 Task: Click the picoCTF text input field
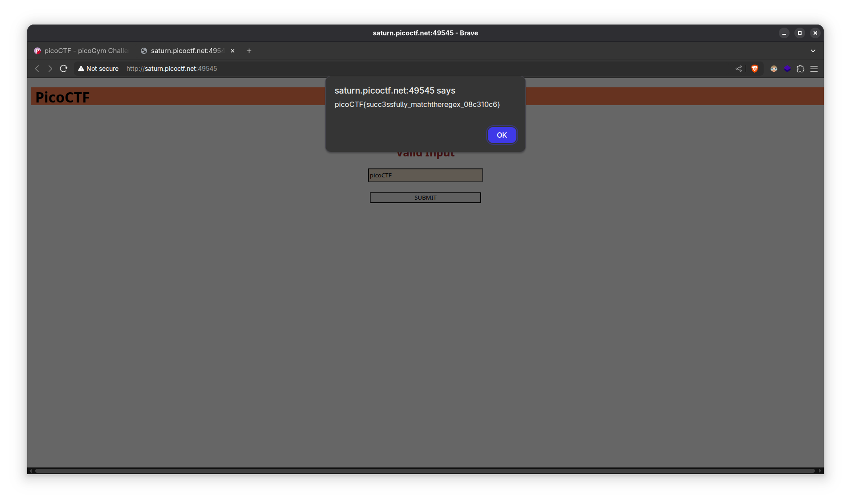(425, 175)
